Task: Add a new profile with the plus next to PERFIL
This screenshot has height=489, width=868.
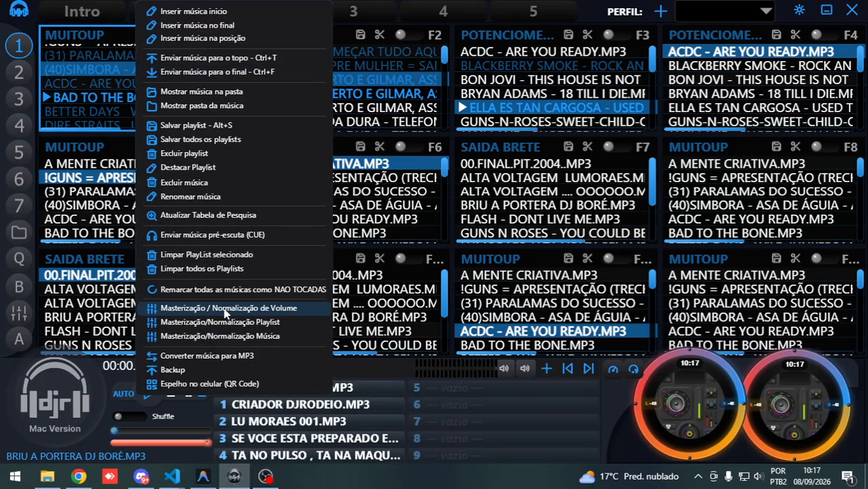Action: [x=660, y=11]
